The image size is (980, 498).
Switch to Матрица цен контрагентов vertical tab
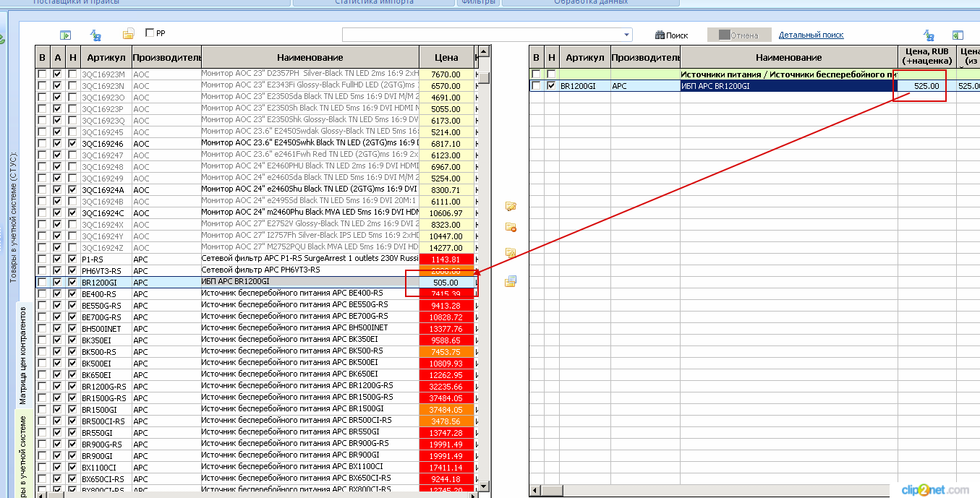pyautogui.click(x=22, y=356)
